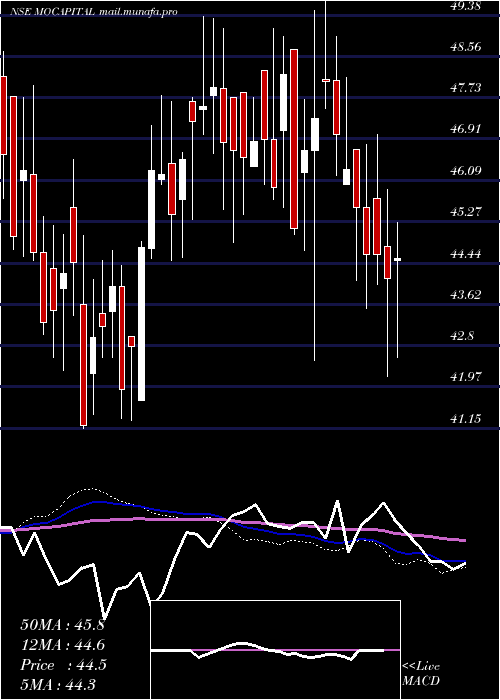Click the 42.8 price axis label
500x700 pixels.
tap(462, 336)
